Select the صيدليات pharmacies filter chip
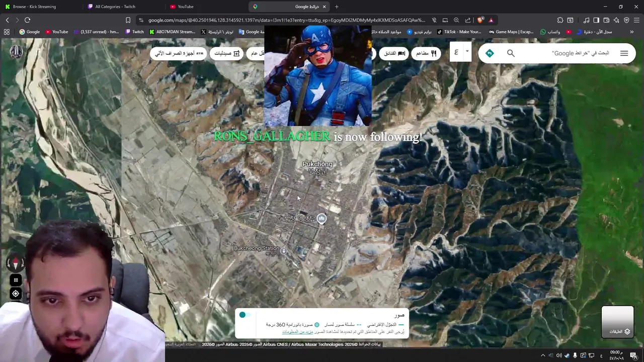Image resolution: width=644 pixels, height=362 pixels. (x=226, y=53)
